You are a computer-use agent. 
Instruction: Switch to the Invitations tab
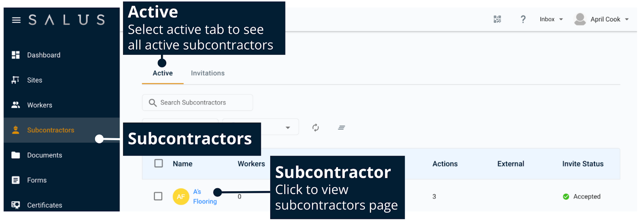[208, 73]
